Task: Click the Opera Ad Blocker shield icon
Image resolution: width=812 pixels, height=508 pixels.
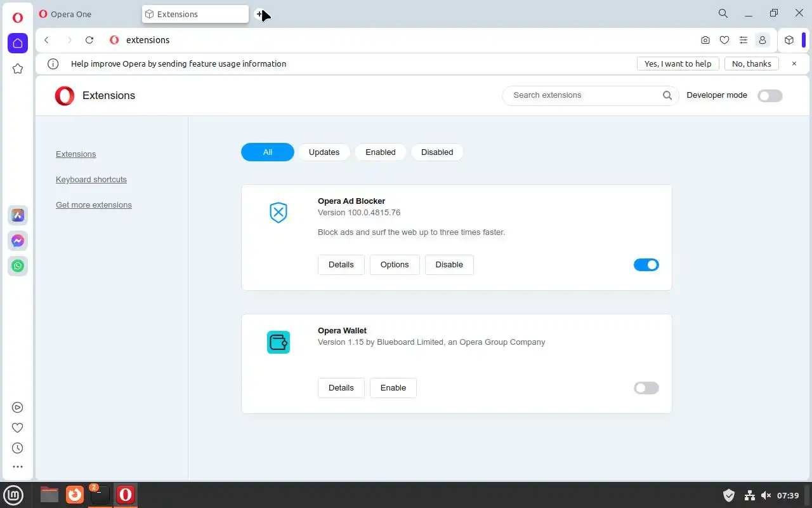Action: (x=278, y=213)
